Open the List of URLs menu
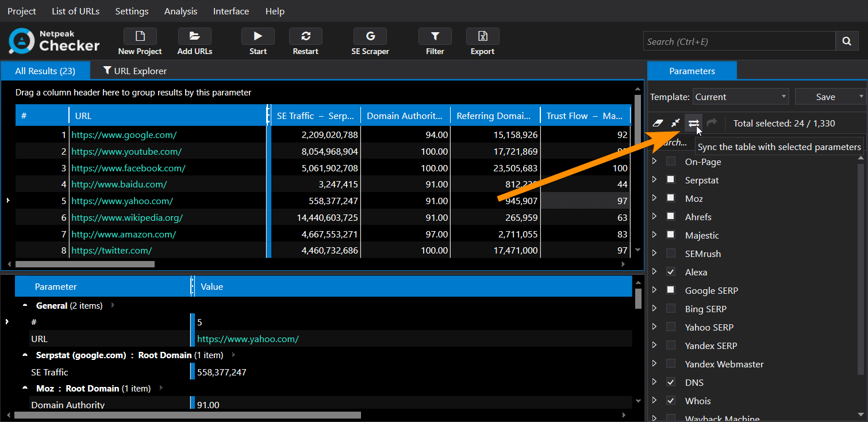This screenshot has width=868, height=422. 75,11
